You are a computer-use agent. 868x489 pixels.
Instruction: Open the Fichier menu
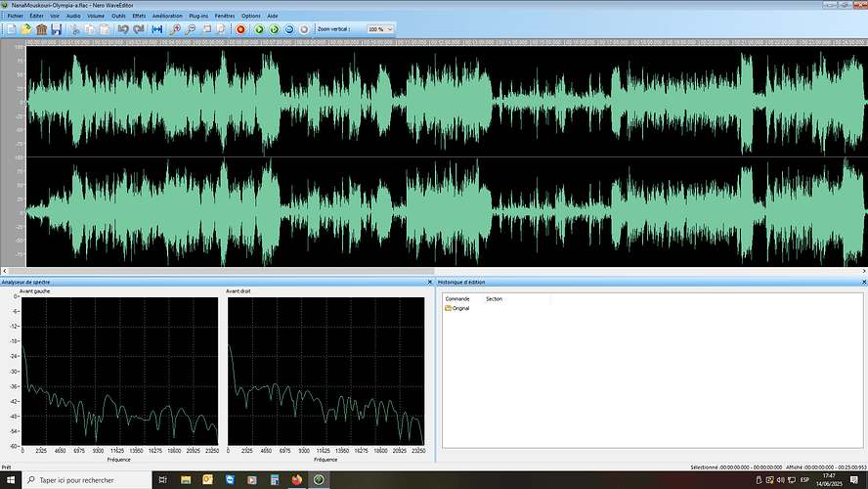point(15,16)
